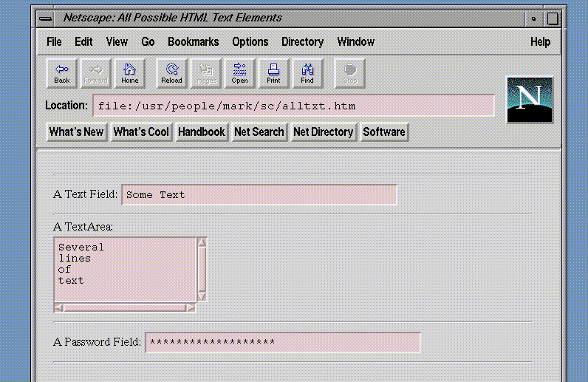
Task: Open the window menu button in title bar
Action: pos(46,18)
